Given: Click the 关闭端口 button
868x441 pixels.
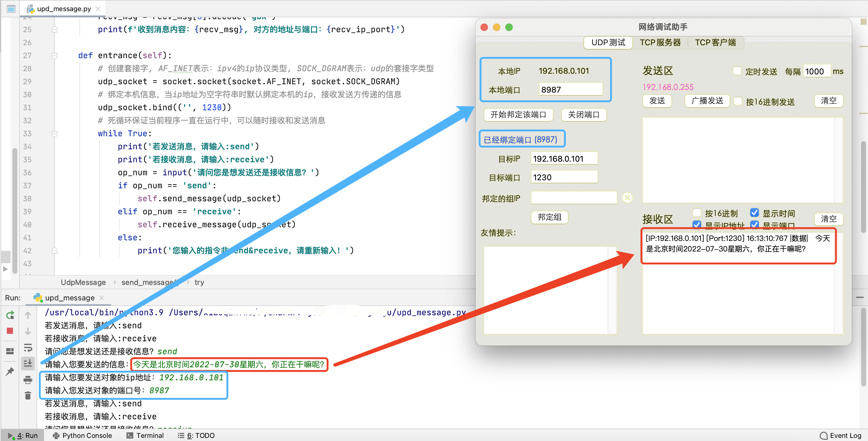Looking at the screenshot, I should pos(584,115).
